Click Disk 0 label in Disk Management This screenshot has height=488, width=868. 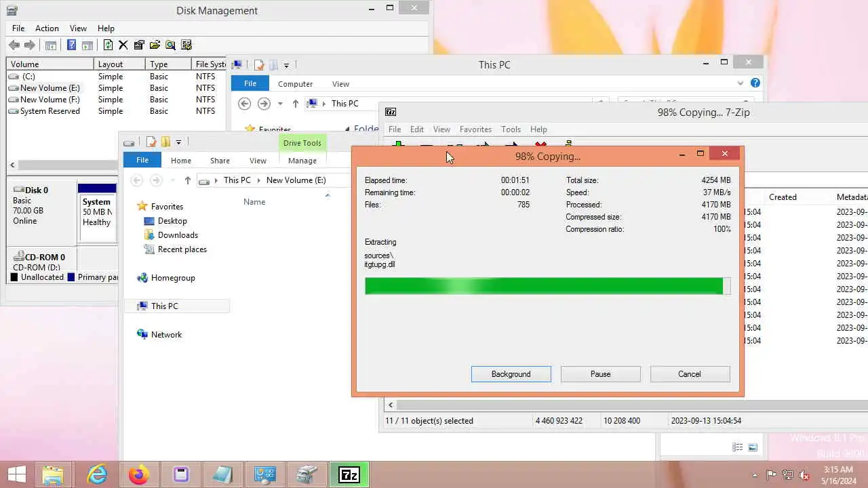[x=37, y=190]
